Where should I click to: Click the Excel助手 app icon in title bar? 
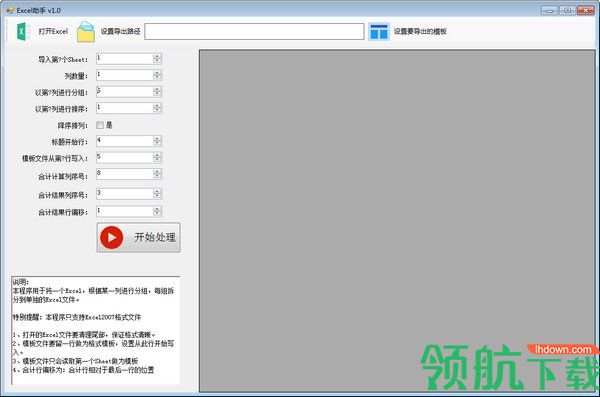[x=10, y=10]
